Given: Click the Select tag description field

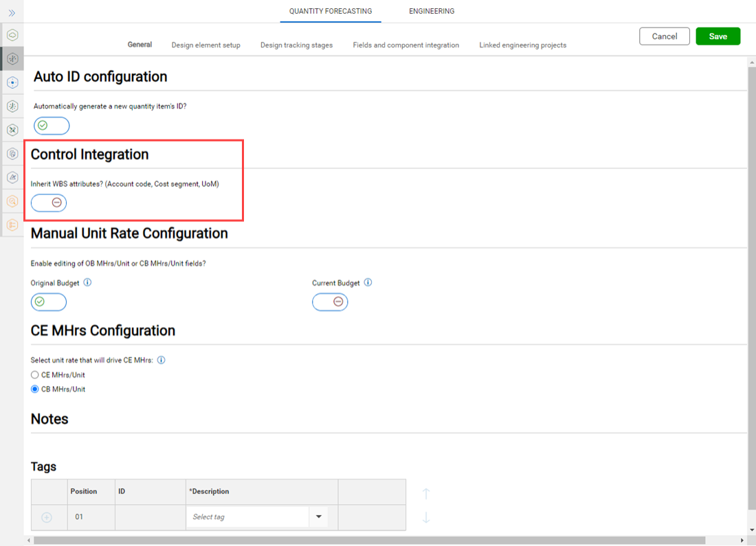Looking at the screenshot, I should coord(248,516).
